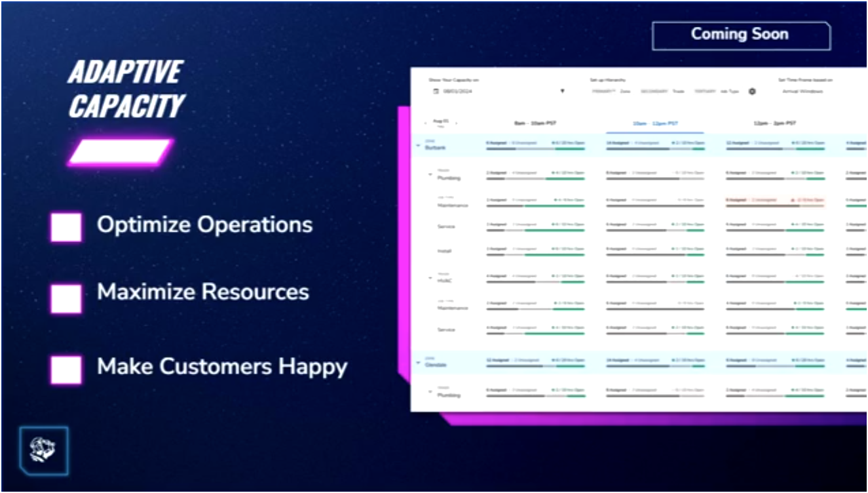Image resolution: width=868 pixels, height=493 pixels.
Task: Collapse the Glendale zone row
Action: (x=419, y=362)
